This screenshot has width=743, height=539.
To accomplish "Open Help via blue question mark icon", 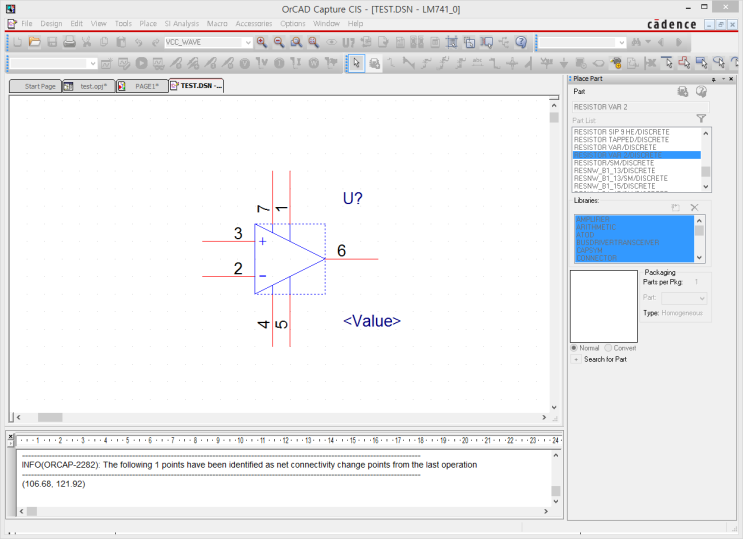I will pyautogui.click(x=521, y=42).
